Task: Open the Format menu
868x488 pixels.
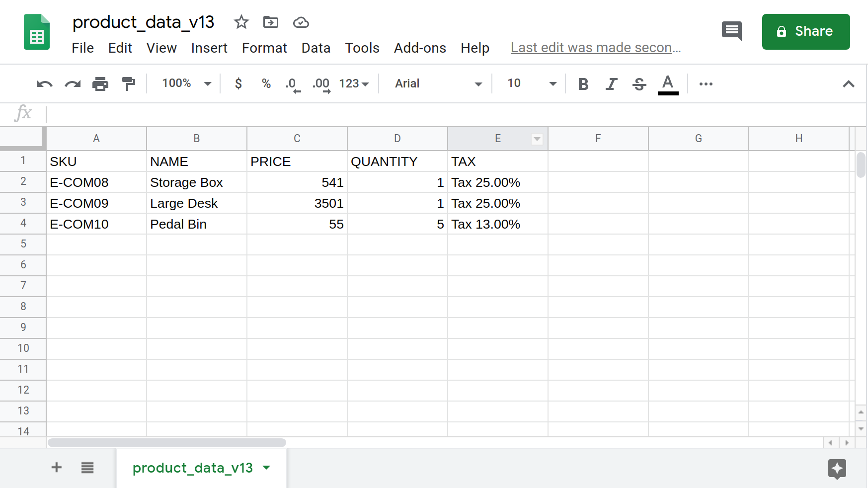Action: coord(264,48)
